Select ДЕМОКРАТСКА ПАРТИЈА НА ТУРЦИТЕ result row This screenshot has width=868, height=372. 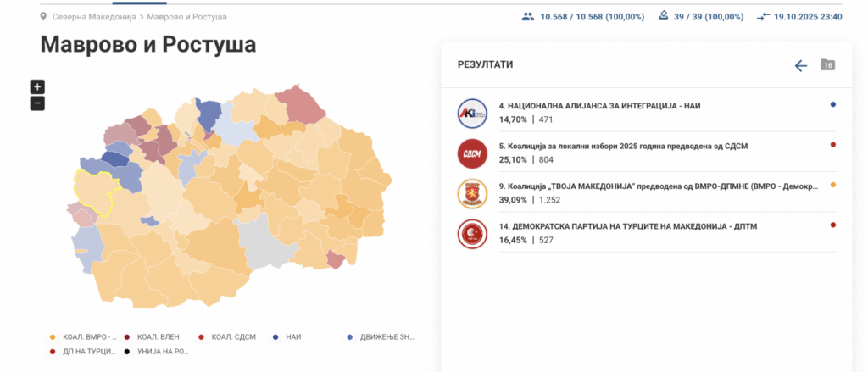point(644,232)
